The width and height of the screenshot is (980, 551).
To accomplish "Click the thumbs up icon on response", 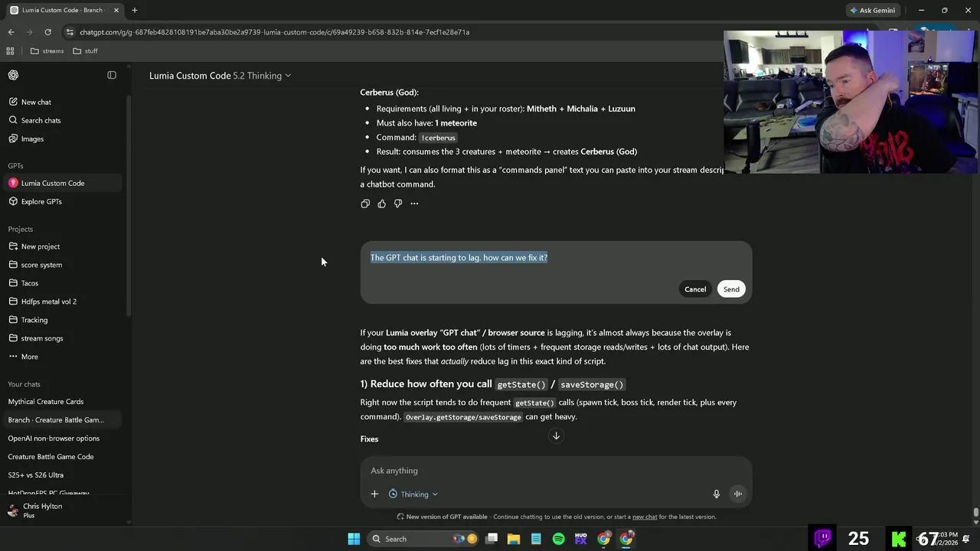I will pos(381,204).
